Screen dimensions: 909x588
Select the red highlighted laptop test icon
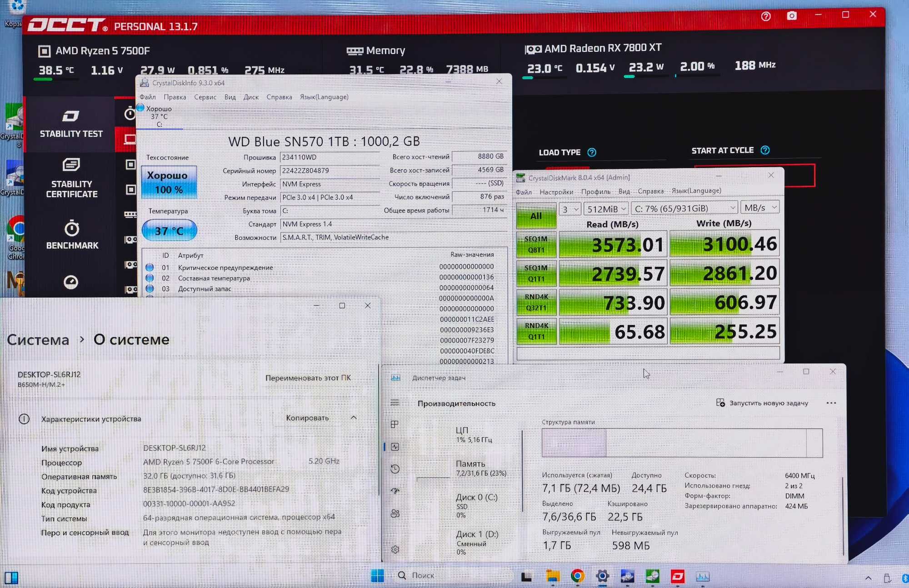pyautogui.click(x=130, y=139)
